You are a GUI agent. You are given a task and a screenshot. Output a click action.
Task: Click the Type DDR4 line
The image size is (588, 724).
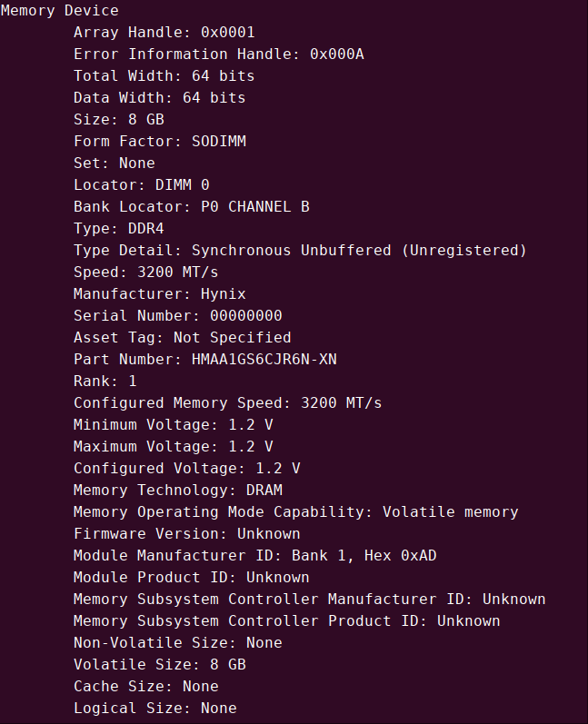point(119,229)
